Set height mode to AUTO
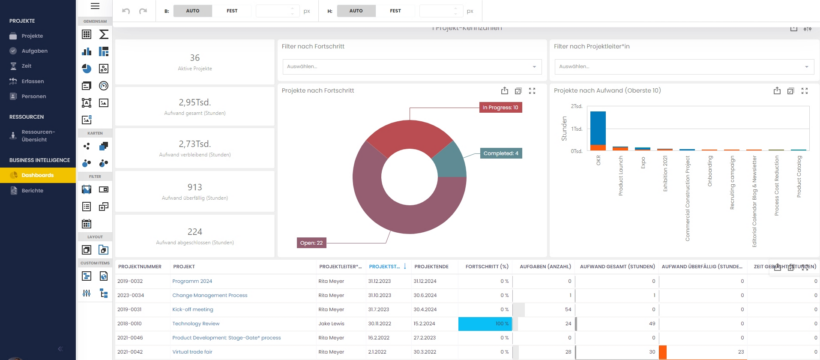The image size is (820, 360). tap(356, 11)
